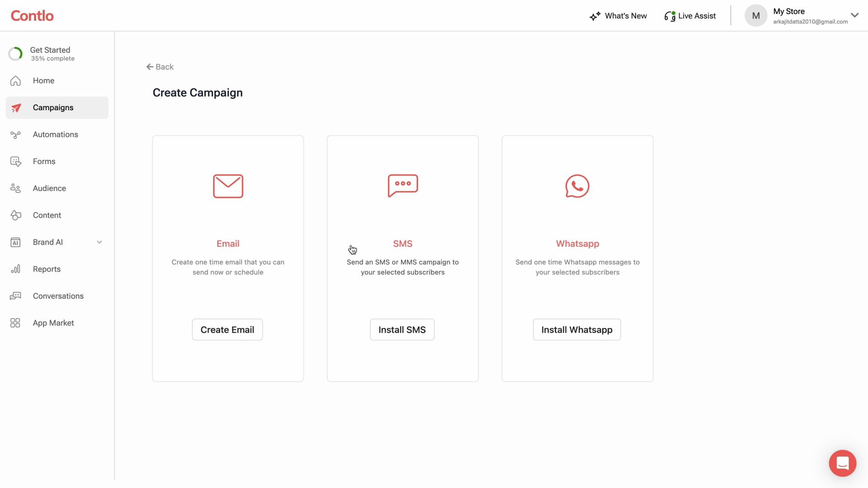Go to App Market
This screenshot has height=488, width=868.
tap(57, 323)
